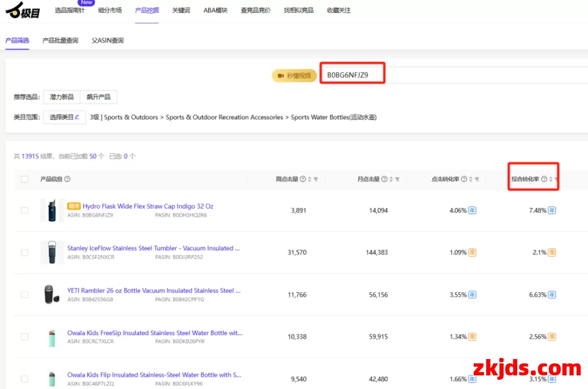The image size is (588, 389).
Task: Click the 144,383 monthly clicks value
Action: [377, 252]
